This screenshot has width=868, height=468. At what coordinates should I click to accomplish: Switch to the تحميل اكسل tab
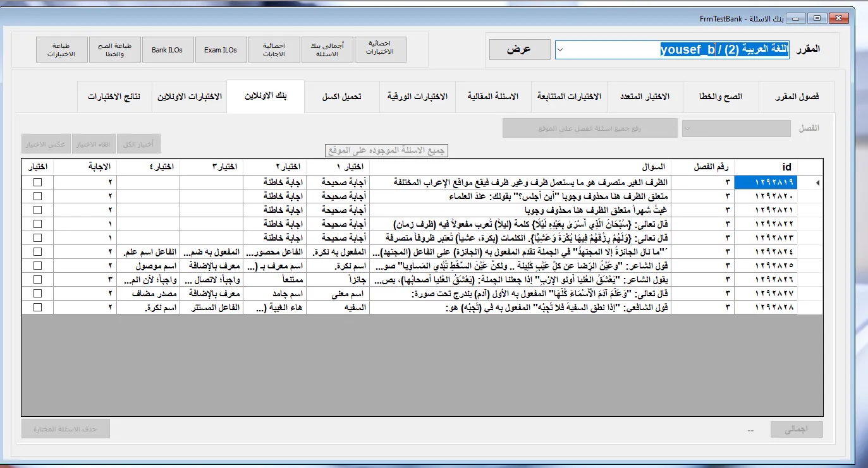342,97
